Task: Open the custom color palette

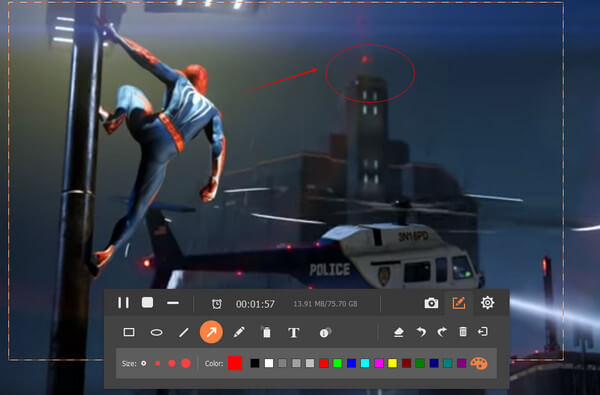Action: click(479, 363)
